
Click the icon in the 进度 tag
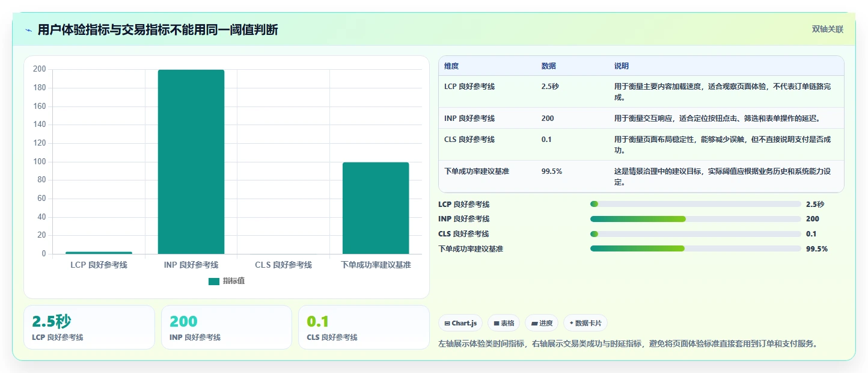(x=534, y=324)
